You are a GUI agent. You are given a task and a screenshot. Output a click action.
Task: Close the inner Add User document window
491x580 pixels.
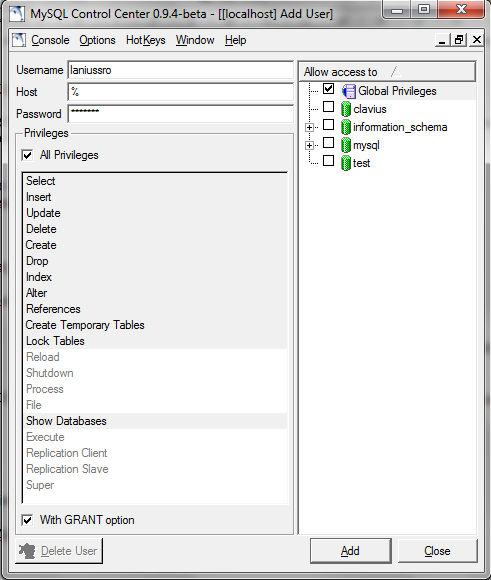477,40
